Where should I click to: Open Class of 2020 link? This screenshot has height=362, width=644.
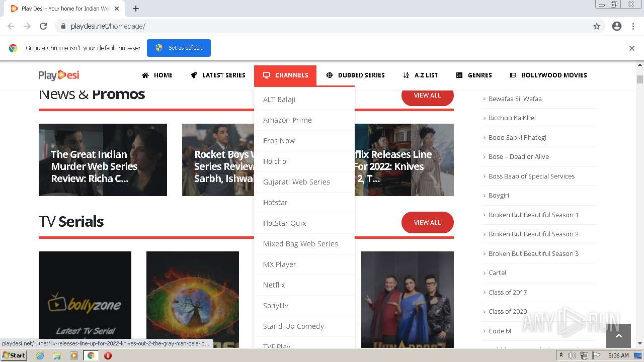point(508,312)
